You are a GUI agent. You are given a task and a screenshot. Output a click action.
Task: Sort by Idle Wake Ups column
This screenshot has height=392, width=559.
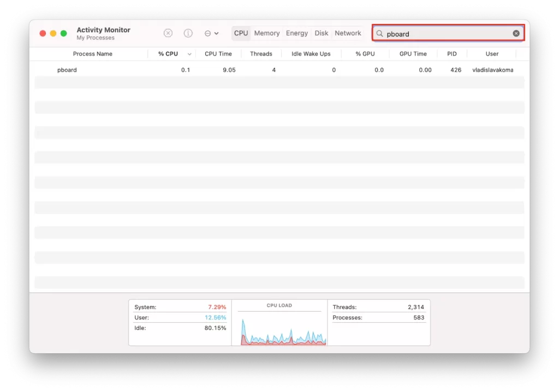311,54
